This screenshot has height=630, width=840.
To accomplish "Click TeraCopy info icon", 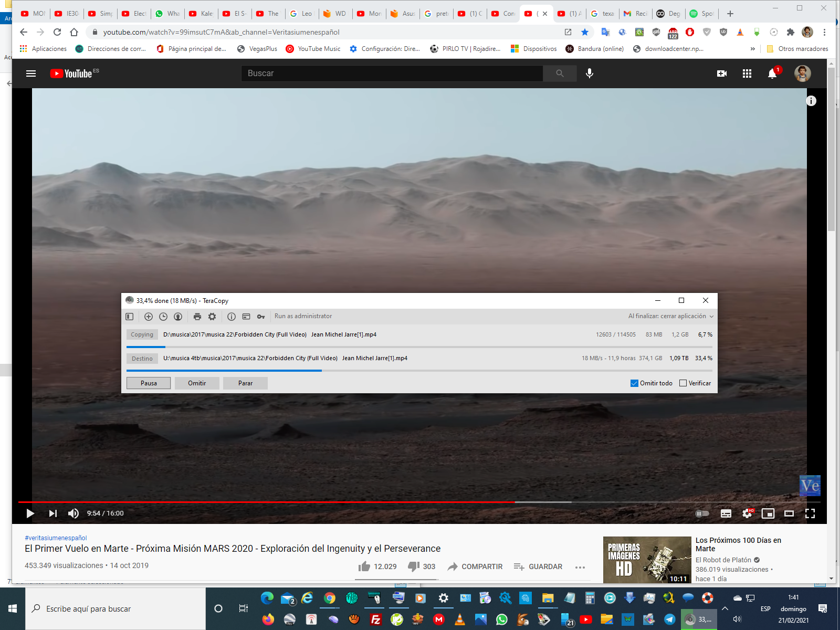I will (x=232, y=317).
